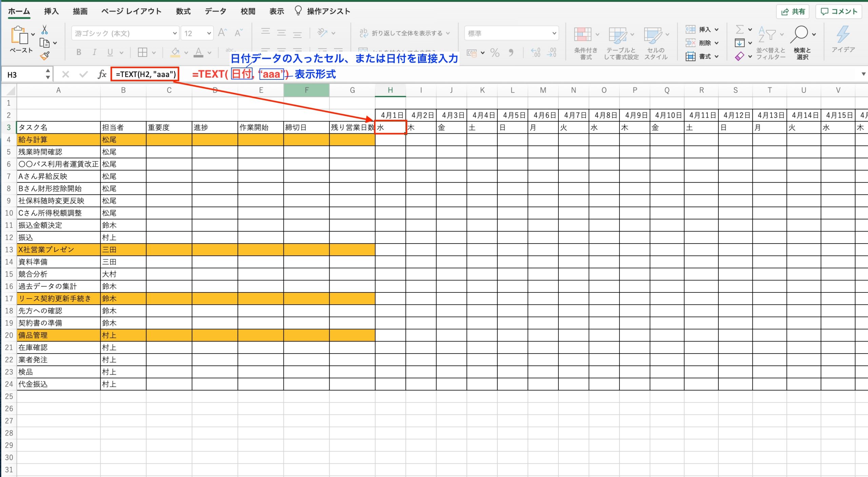This screenshot has width=868, height=477.
Task: Open the 数式 tab
Action: click(183, 11)
